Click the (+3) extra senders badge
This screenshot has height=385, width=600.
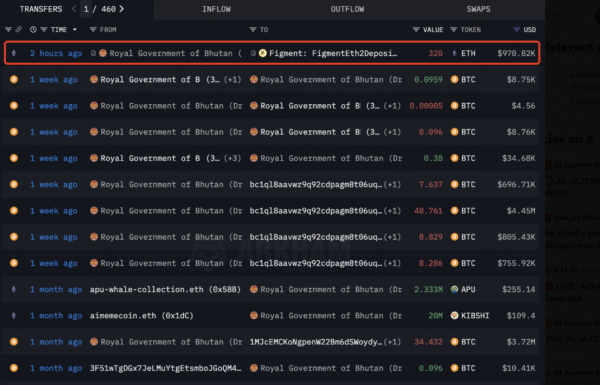[x=232, y=158]
